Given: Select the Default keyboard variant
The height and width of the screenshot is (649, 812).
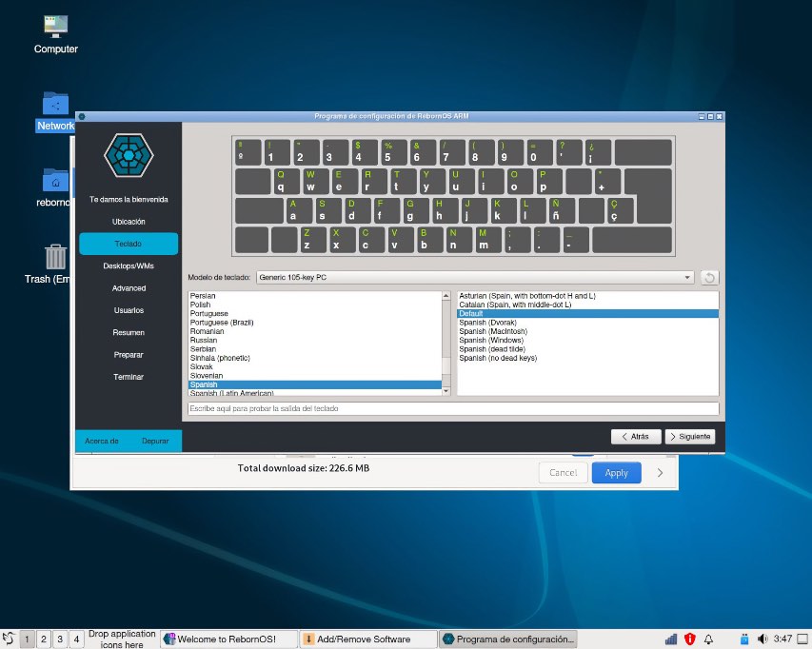Looking at the screenshot, I should click(x=587, y=314).
